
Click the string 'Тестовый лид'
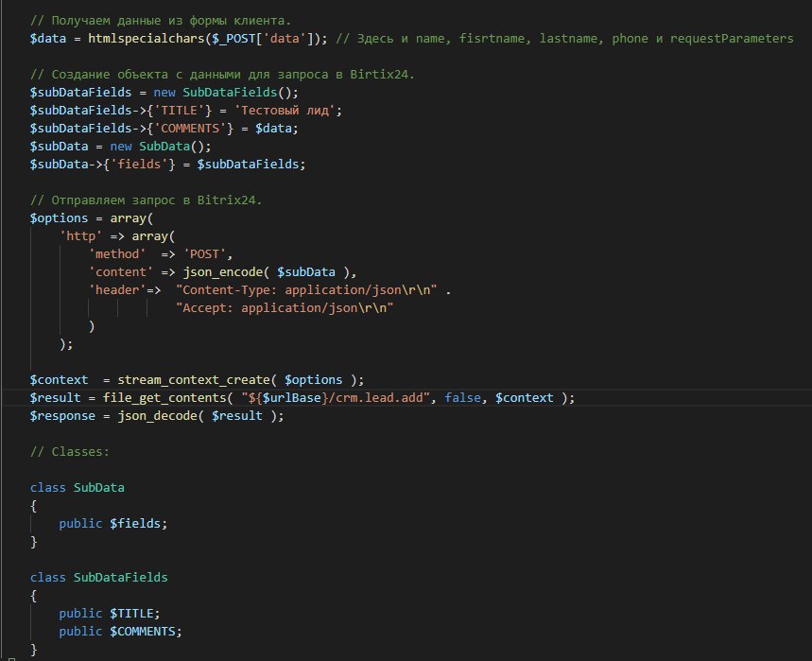(285, 111)
